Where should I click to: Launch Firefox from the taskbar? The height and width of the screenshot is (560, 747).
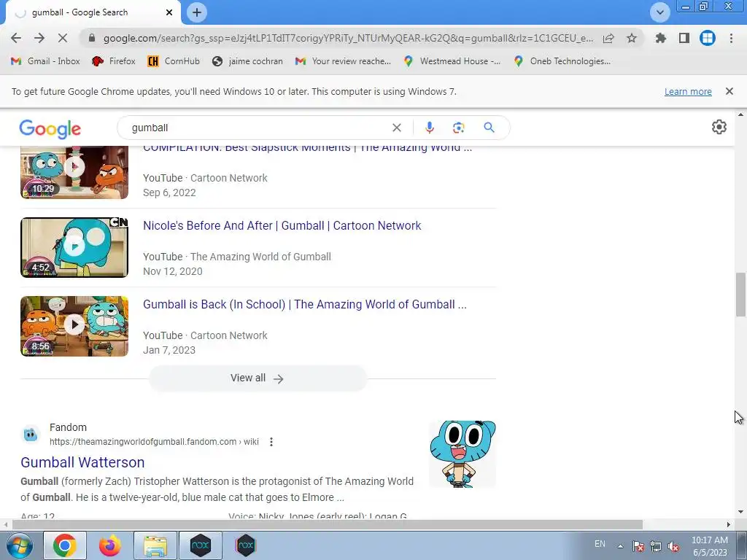click(x=109, y=545)
